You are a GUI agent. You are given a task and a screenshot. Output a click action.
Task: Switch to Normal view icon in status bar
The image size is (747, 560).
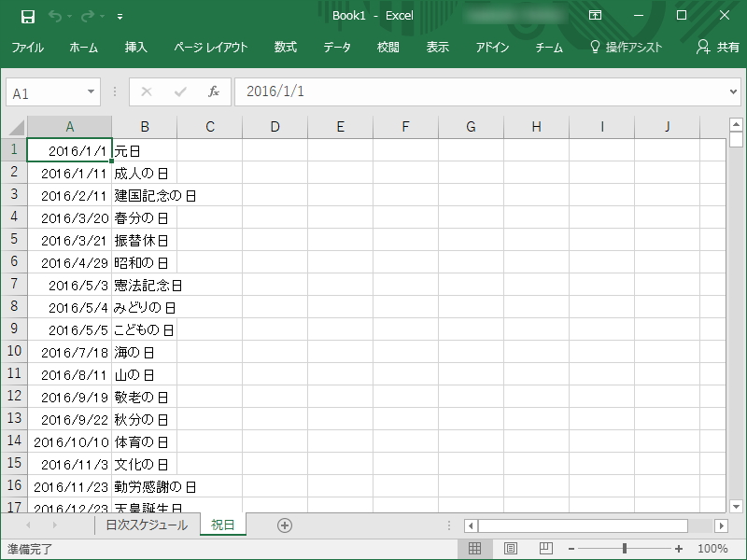[474, 549]
